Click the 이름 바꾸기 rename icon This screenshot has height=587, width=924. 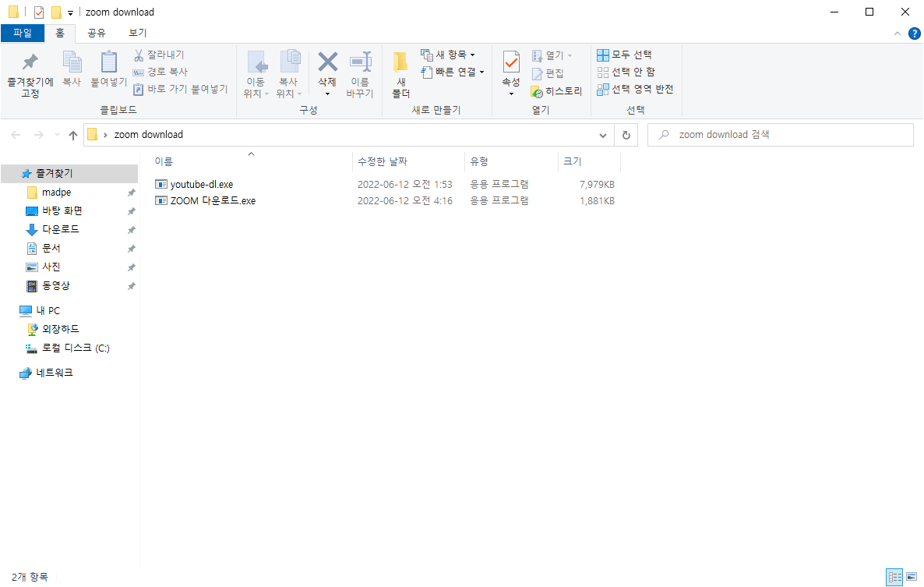[x=360, y=62]
